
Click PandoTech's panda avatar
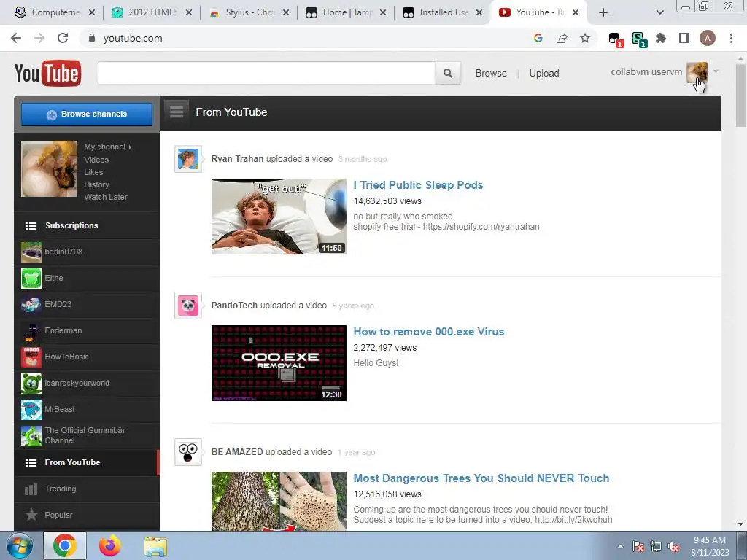[188, 306]
